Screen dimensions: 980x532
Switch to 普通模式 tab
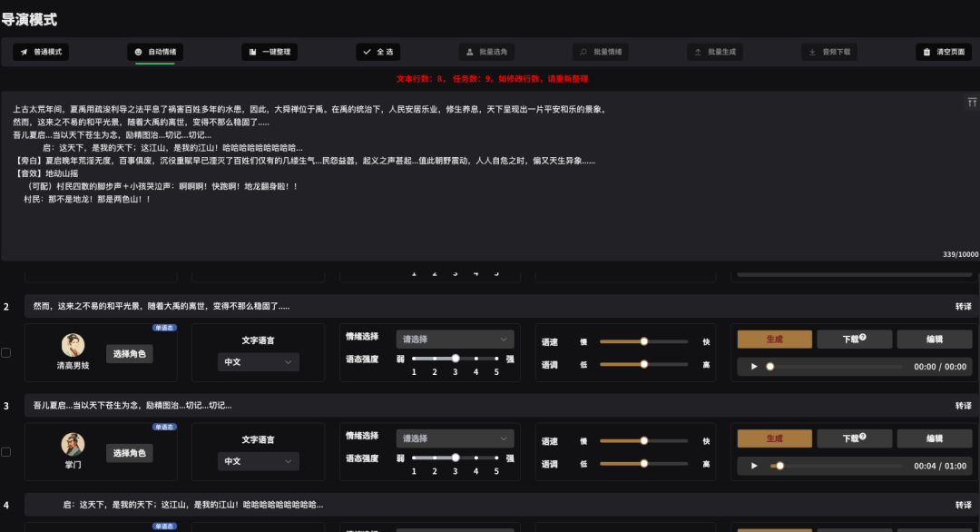pyautogui.click(x=41, y=52)
